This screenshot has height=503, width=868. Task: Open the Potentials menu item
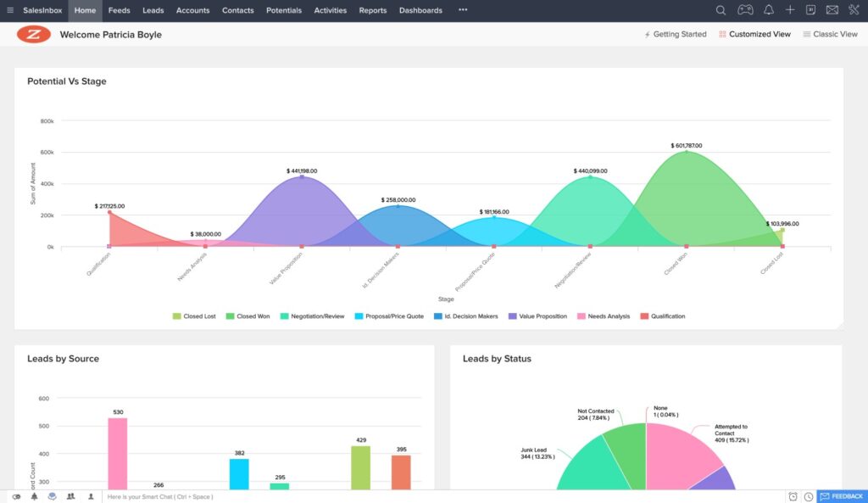pyautogui.click(x=283, y=10)
